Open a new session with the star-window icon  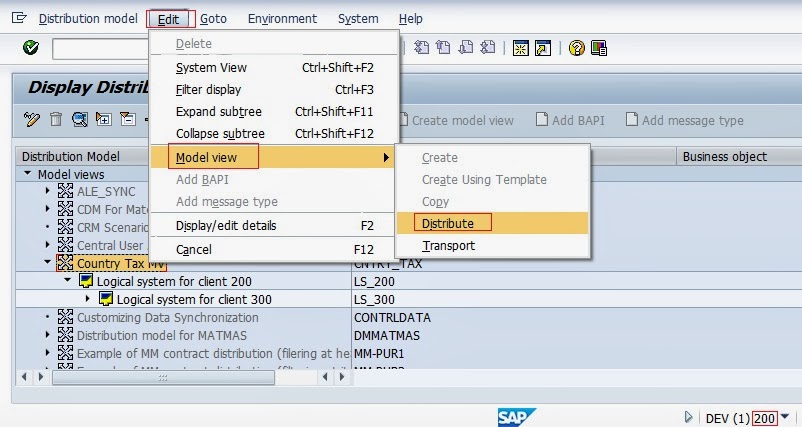pyautogui.click(x=521, y=48)
